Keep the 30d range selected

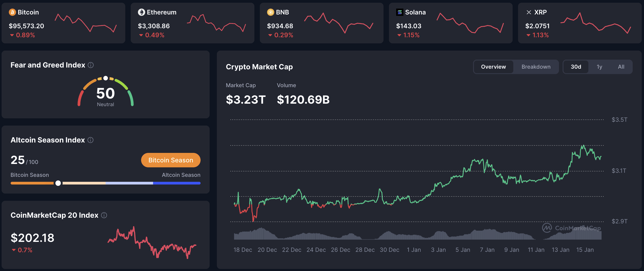(x=576, y=67)
